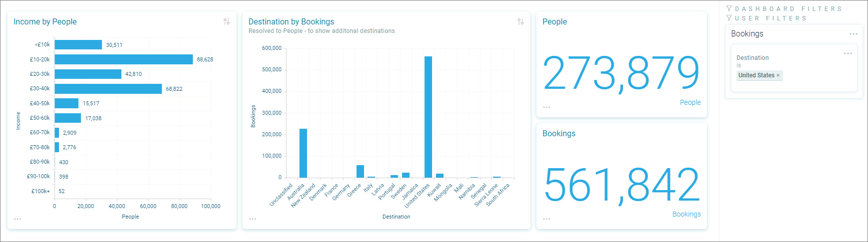Click sort icon on Income by People
The image size is (868, 242).
pos(226,21)
